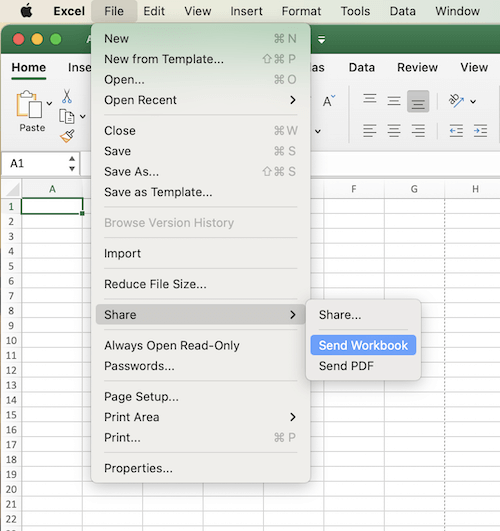Select the Format Painter brush icon
The width and height of the screenshot is (500, 531).
pyautogui.click(x=67, y=136)
